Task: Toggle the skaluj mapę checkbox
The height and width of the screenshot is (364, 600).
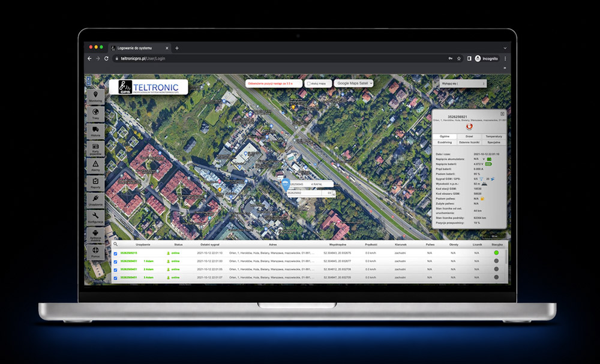Action: 309,83
